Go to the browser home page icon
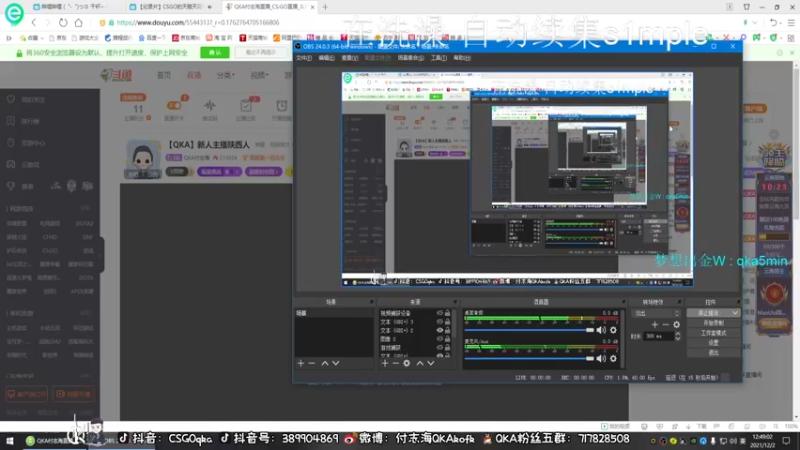The image size is (800, 450). tap(79, 22)
